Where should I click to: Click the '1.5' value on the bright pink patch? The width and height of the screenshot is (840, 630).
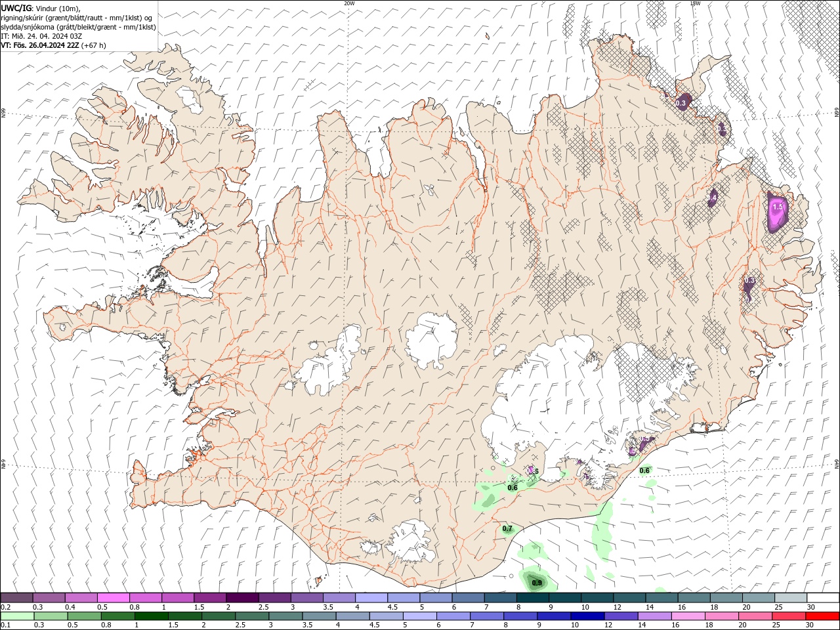(778, 207)
